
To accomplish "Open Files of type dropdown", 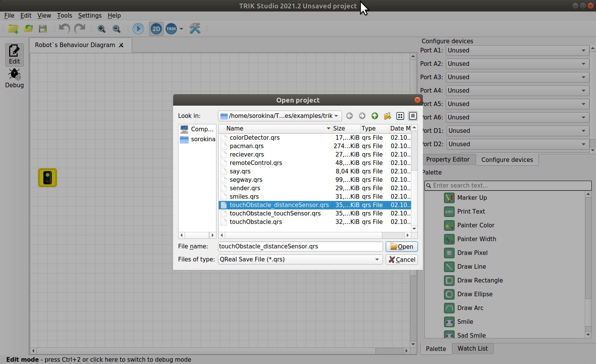I will coord(300,260).
